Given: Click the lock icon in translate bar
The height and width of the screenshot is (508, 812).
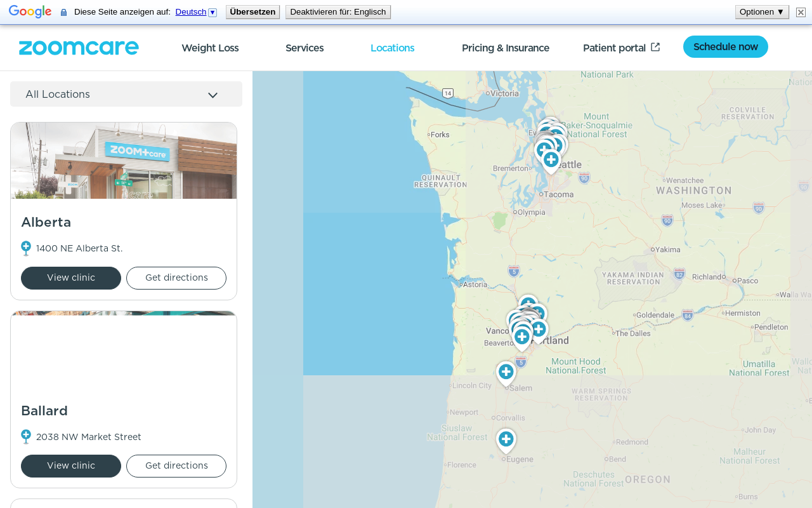Looking at the screenshot, I should pyautogui.click(x=63, y=12).
